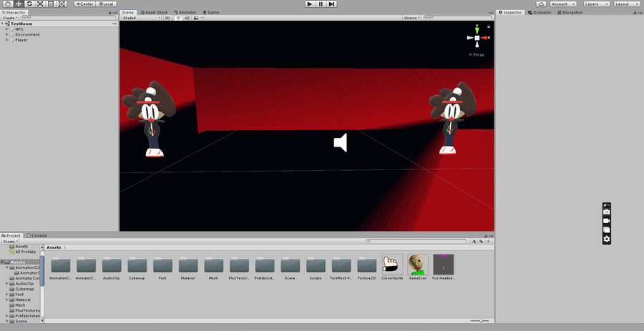Image resolution: width=644 pixels, height=331 pixels.
Task: Open the Material folder in asset grid
Action: point(187,268)
